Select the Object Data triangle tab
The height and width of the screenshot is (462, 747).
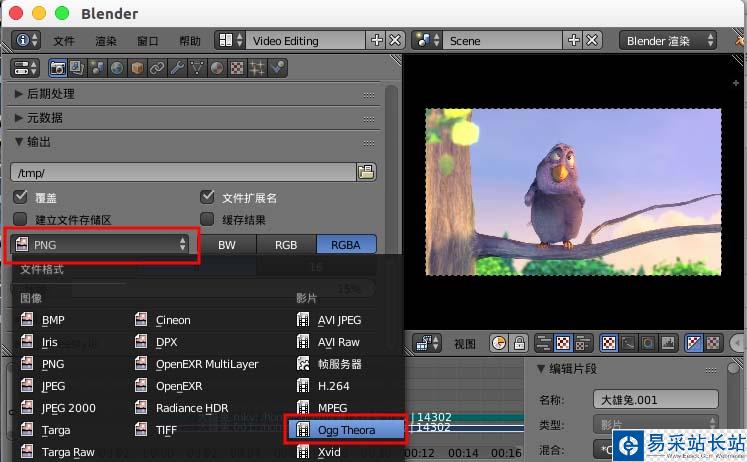coord(197,68)
